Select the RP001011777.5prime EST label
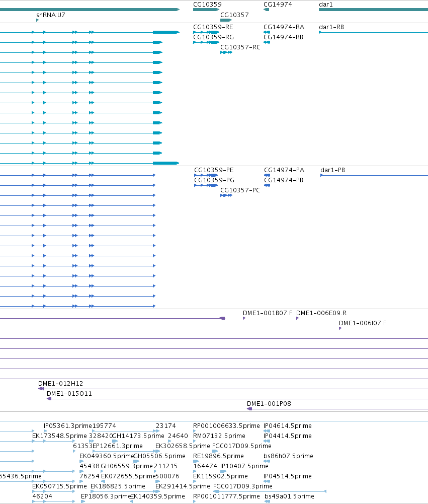 point(226,496)
